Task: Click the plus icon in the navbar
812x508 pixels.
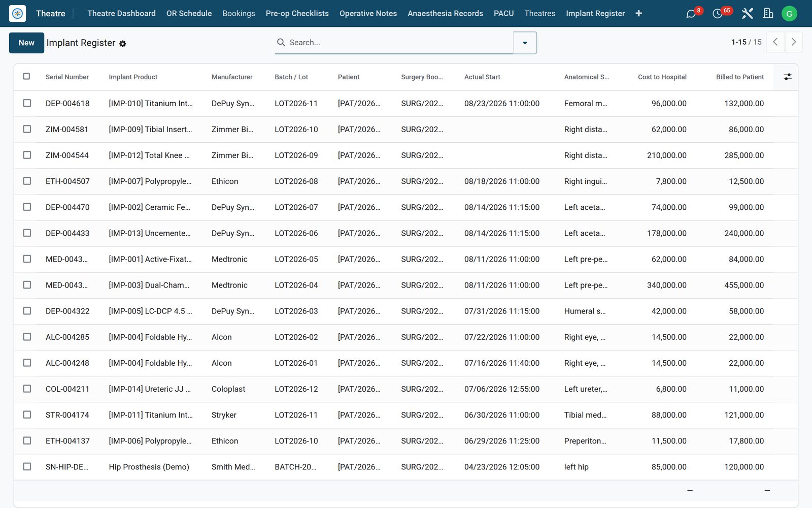Action: (x=638, y=14)
